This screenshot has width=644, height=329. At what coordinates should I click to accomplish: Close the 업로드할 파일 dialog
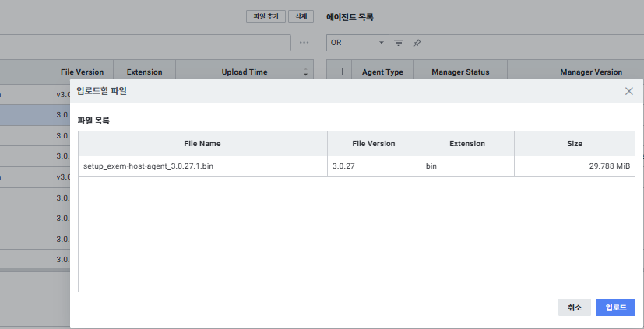click(x=629, y=91)
